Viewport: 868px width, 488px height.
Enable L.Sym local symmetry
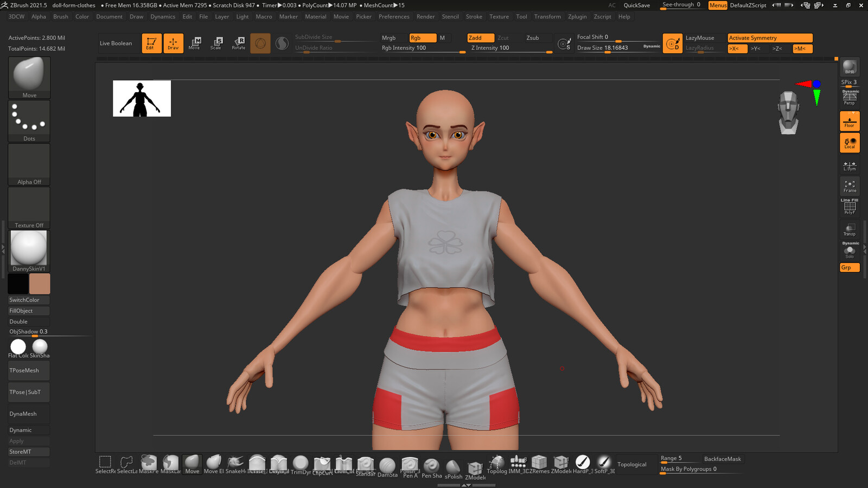click(x=850, y=165)
